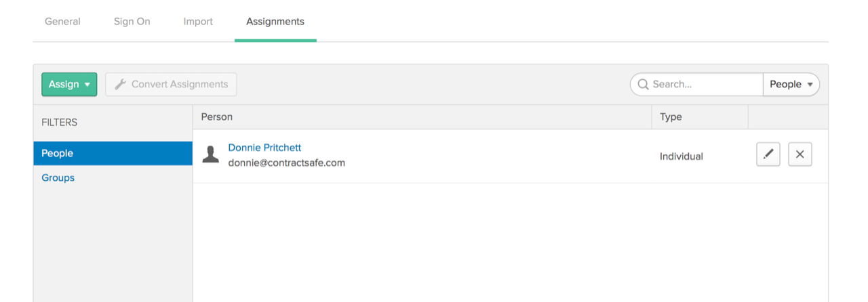Click the person avatar icon beside Donnie Pritchett
The image size is (868, 302).
coord(211,154)
